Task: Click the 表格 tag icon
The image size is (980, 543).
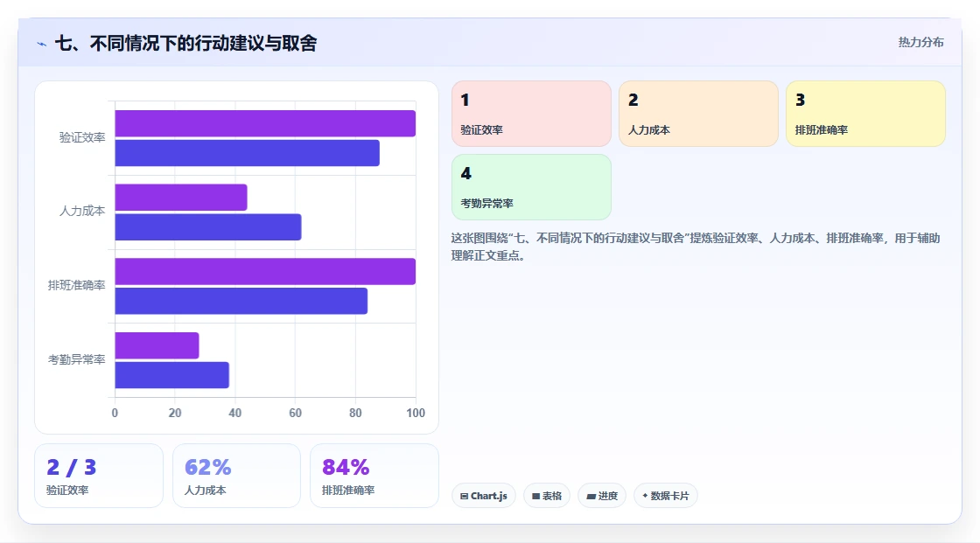Action: click(535, 496)
